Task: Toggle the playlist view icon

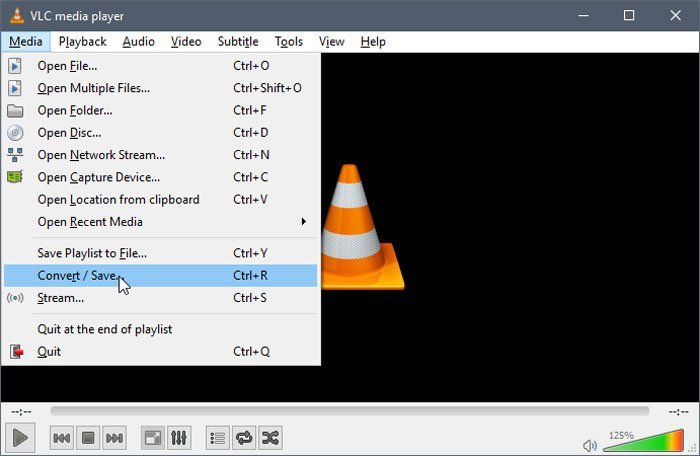Action: 217,438
